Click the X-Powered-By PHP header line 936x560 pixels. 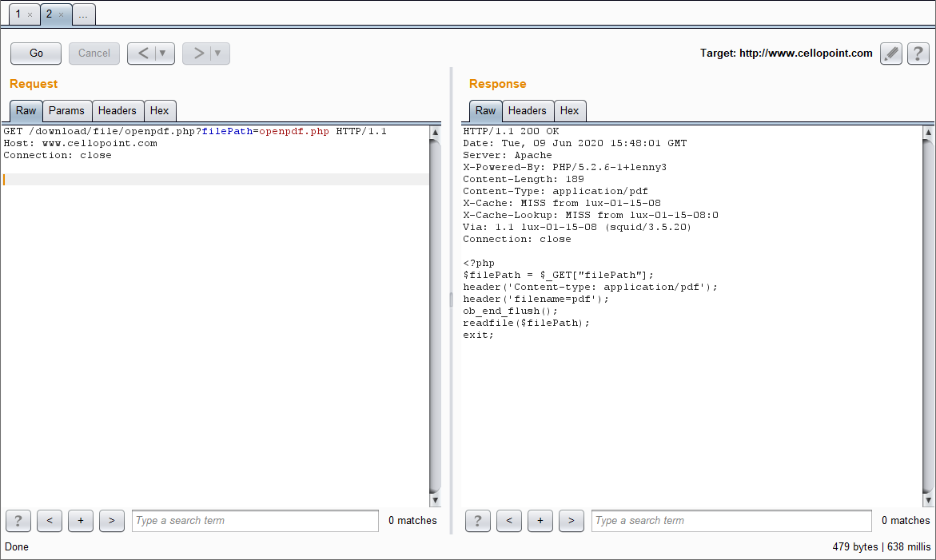click(x=564, y=167)
